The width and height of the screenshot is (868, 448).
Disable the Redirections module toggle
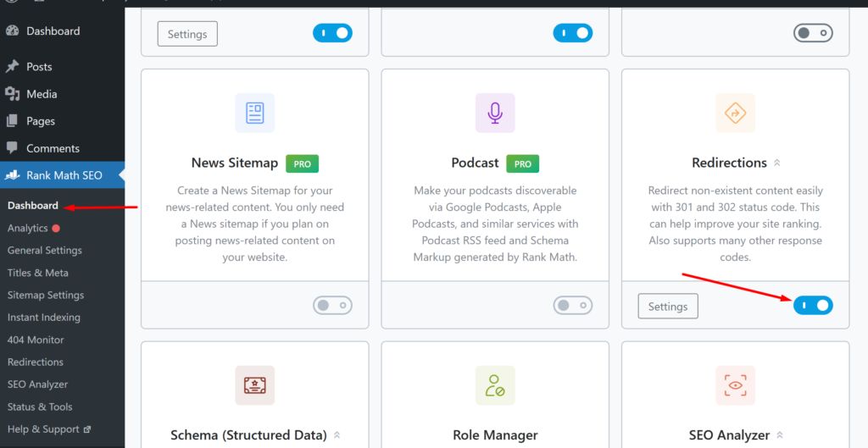[813, 306]
